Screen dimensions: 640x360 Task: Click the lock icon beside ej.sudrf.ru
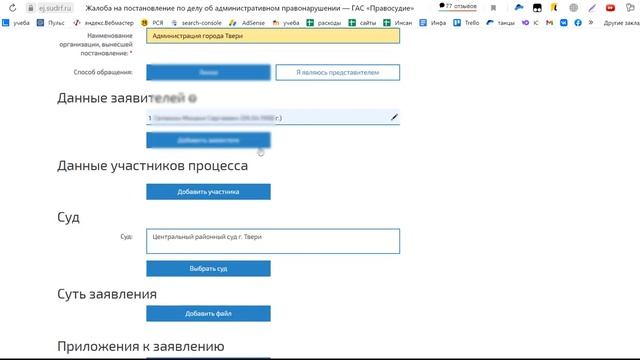tap(31, 8)
